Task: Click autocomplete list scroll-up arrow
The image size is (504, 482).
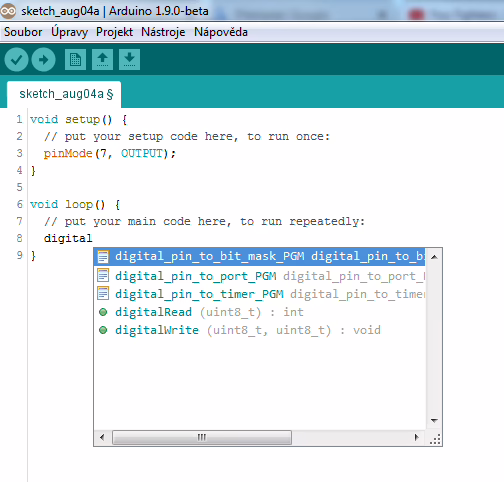Action: (x=434, y=257)
